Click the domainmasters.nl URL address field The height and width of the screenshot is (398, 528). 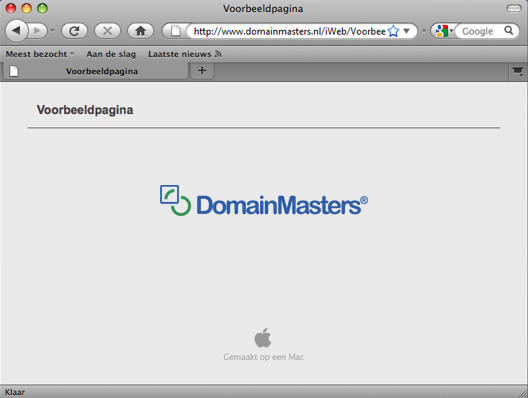click(289, 31)
